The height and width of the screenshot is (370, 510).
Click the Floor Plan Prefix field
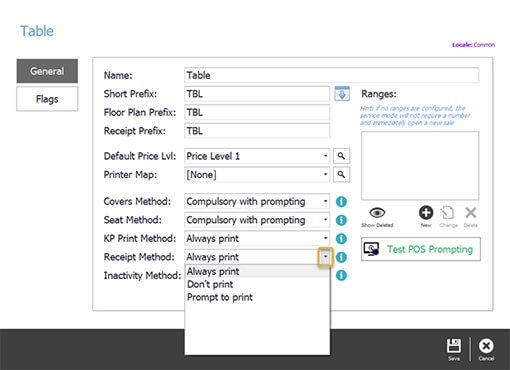click(257, 112)
